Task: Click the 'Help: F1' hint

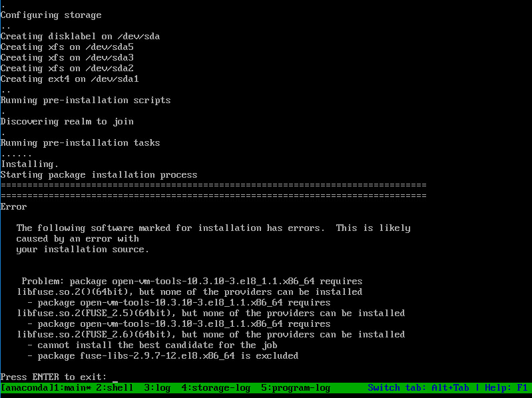Action: point(506,387)
